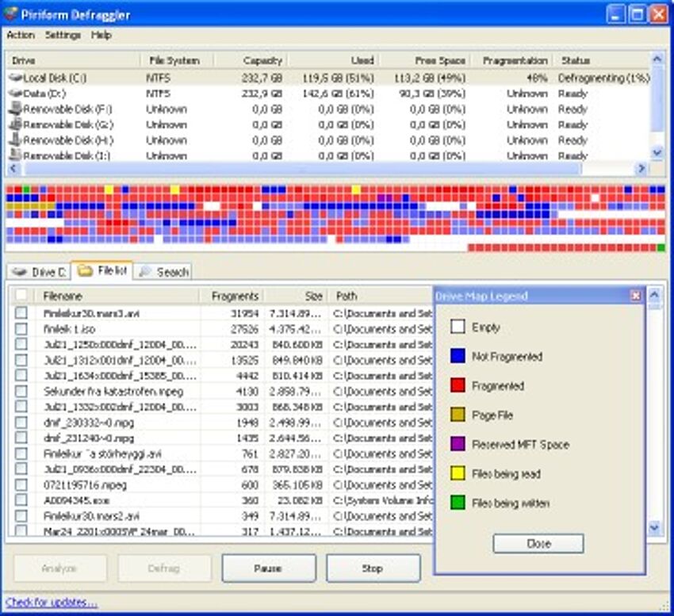Sort by the Filename column header
The width and height of the screenshot is (674, 616).
[116, 296]
